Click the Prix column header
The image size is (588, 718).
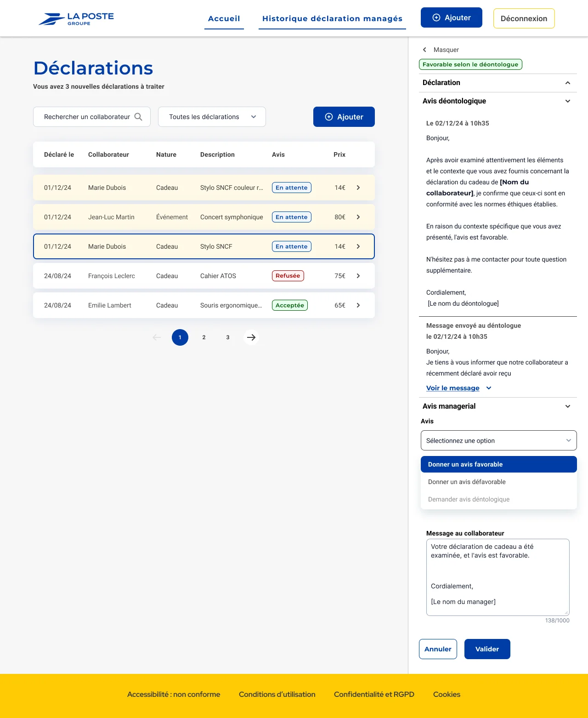pyautogui.click(x=339, y=154)
